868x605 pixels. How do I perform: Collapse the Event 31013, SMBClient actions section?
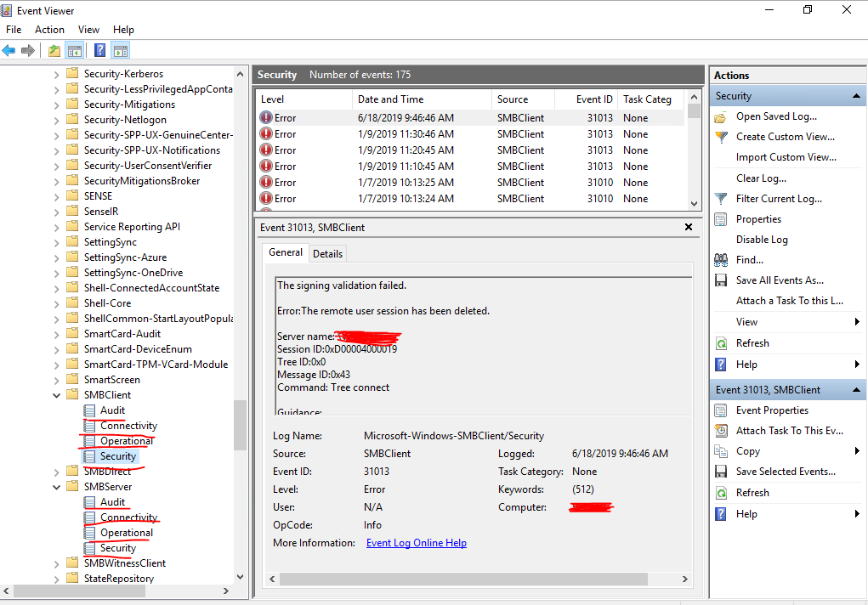tap(856, 390)
